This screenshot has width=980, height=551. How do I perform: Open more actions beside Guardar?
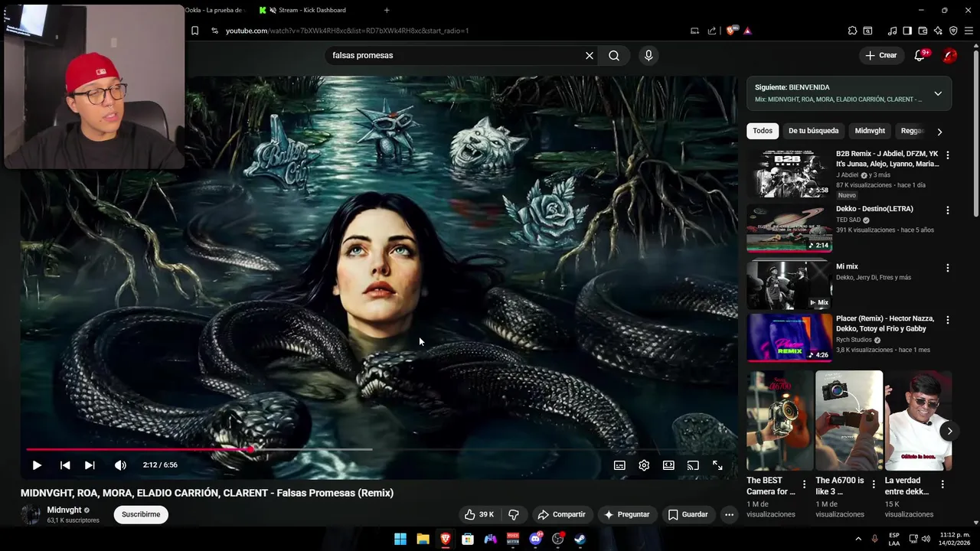(x=729, y=514)
